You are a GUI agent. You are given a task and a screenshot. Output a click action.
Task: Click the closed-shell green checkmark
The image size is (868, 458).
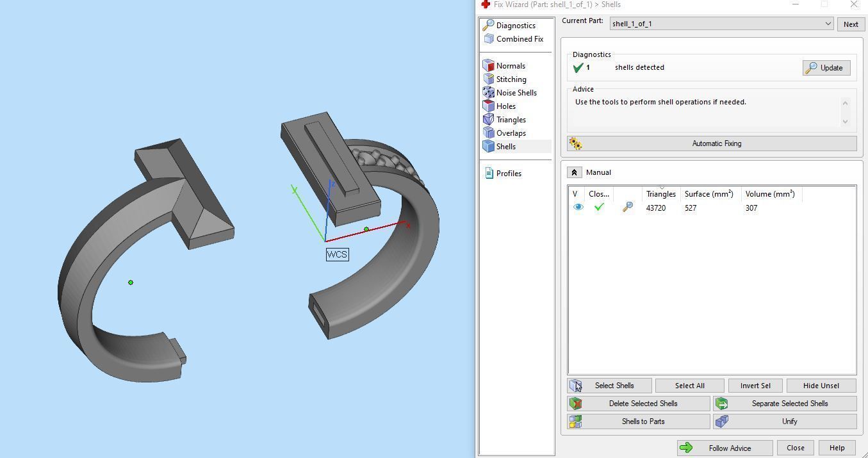click(x=599, y=208)
